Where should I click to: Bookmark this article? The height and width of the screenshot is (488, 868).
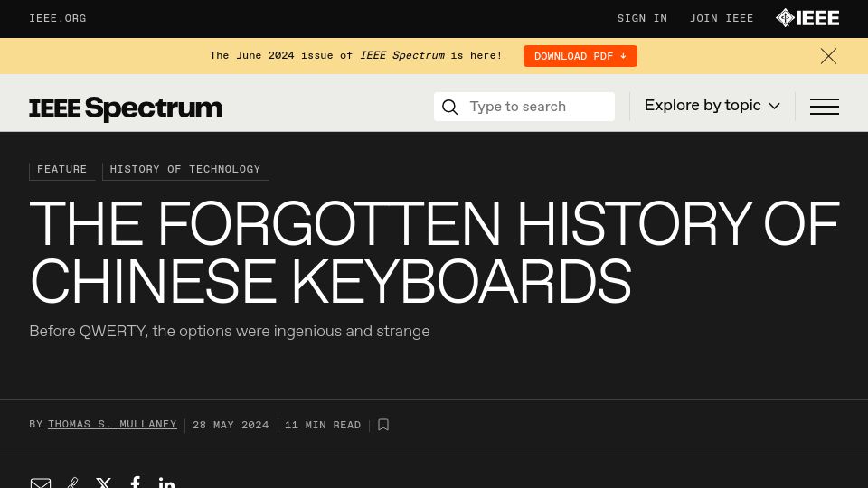click(383, 425)
